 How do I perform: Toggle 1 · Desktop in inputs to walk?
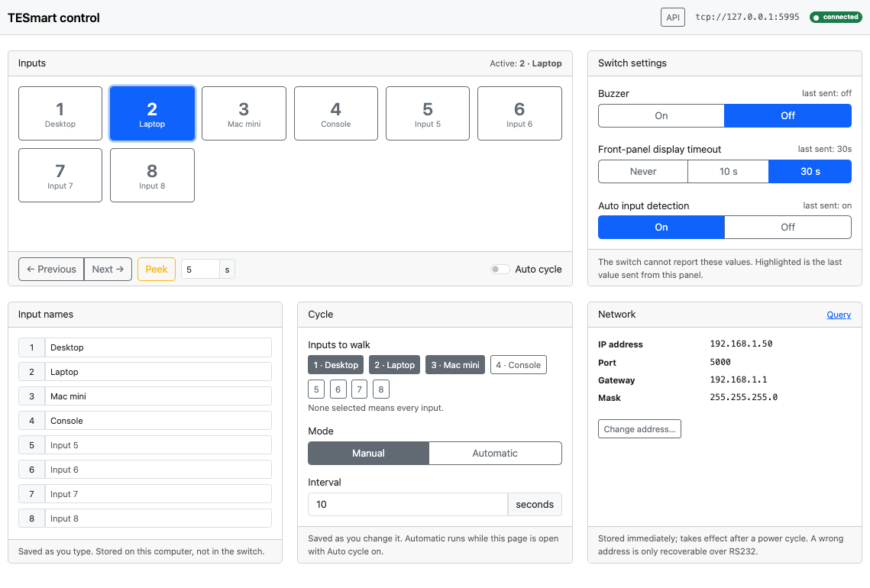[x=335, y=365]
